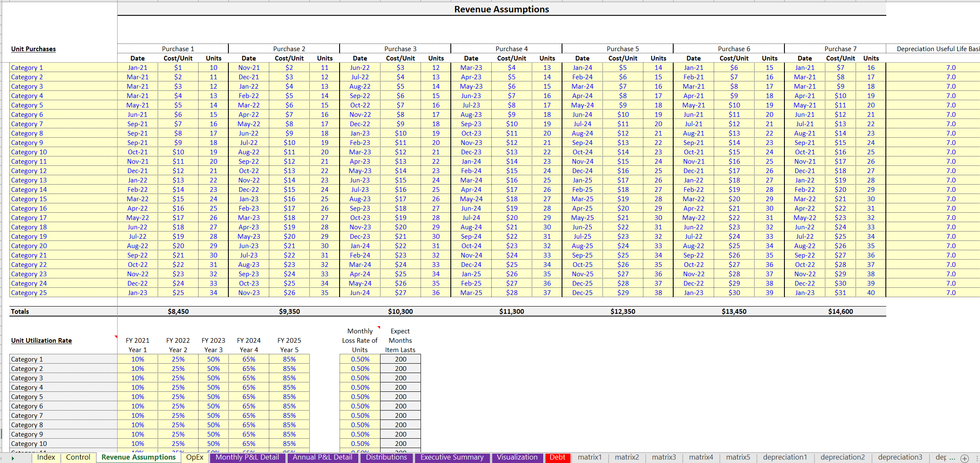Viewport: 980px width, 463px height.
Task: Open the OpEx sheet tab
Action: coord(195,457)
